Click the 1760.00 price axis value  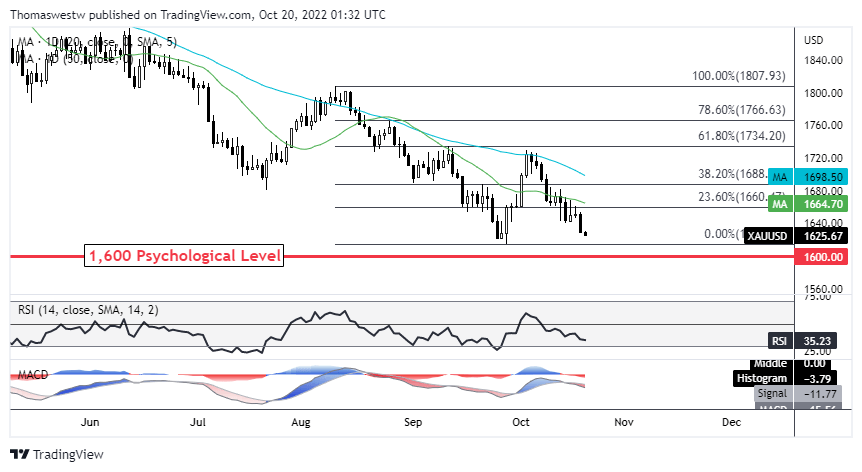coord(823,125)
